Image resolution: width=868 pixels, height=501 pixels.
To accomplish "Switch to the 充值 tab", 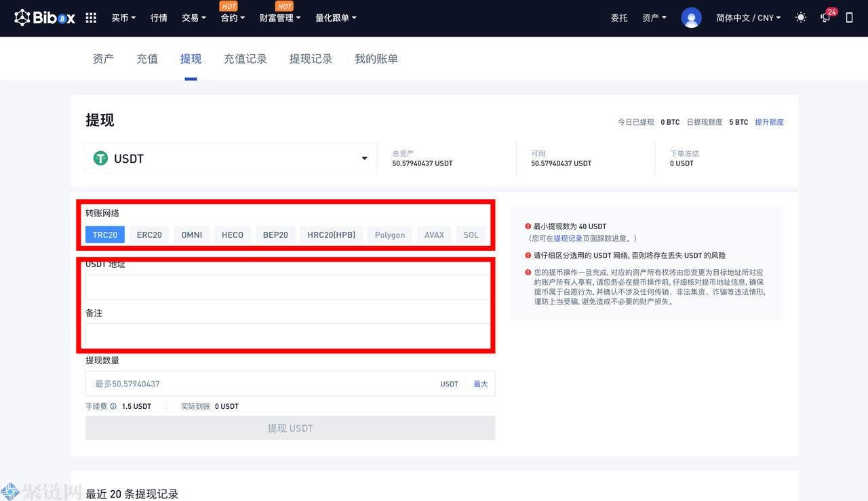I will click(147, 59).
